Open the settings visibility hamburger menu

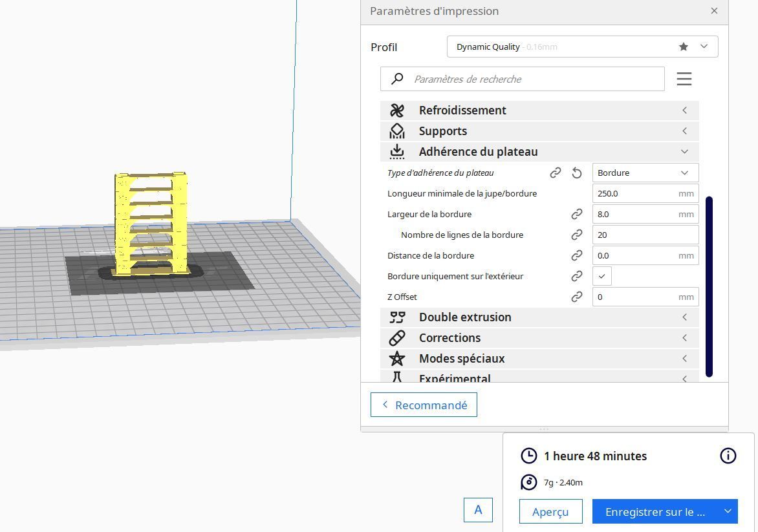click(x=684, y=79)
